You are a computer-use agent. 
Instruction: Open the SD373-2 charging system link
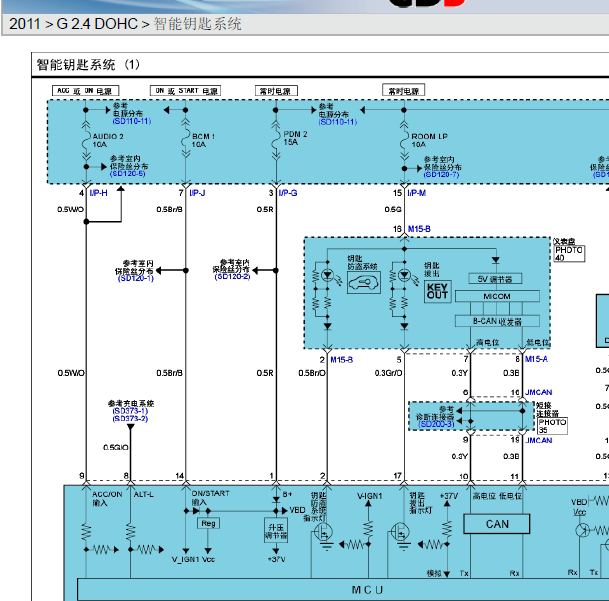click(x=130, y=418)
